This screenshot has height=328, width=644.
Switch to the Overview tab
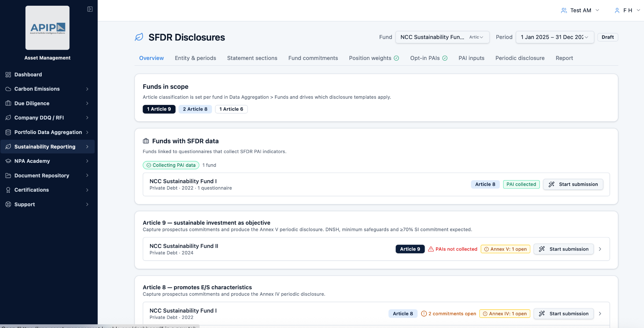click(152, 58)
